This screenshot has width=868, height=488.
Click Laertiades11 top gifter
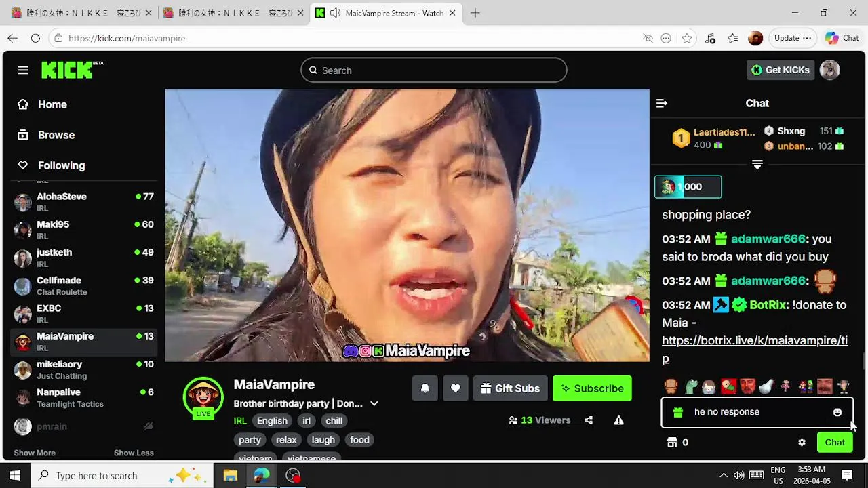coord(724,132)
